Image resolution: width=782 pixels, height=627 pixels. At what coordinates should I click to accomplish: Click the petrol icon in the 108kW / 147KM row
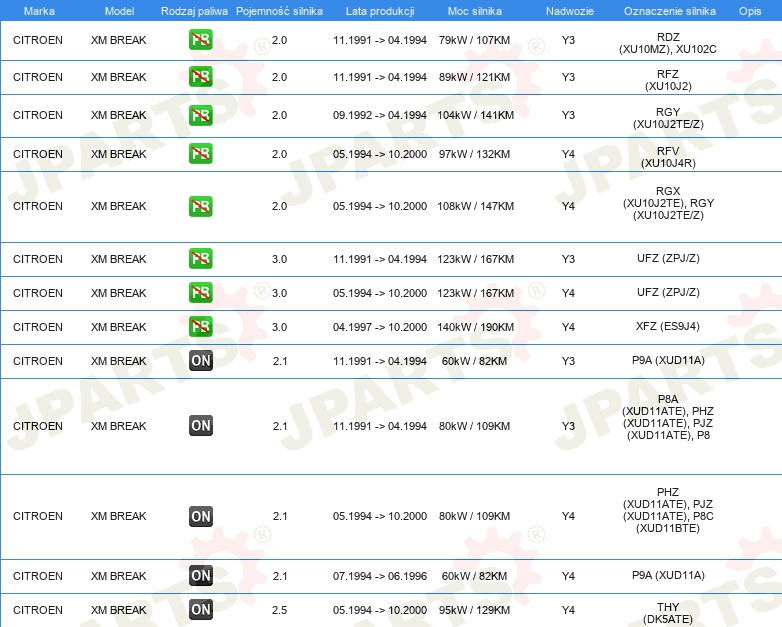coord(200,206)
